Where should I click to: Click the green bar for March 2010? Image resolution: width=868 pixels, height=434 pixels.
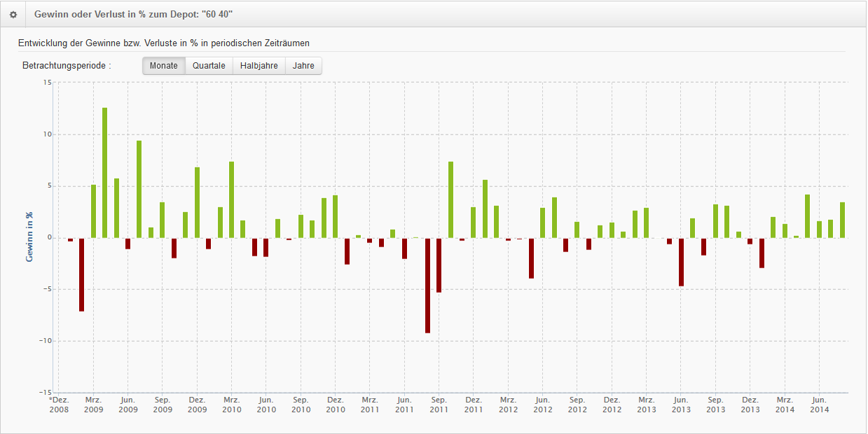pyautogui.click(x=231, y=199)
